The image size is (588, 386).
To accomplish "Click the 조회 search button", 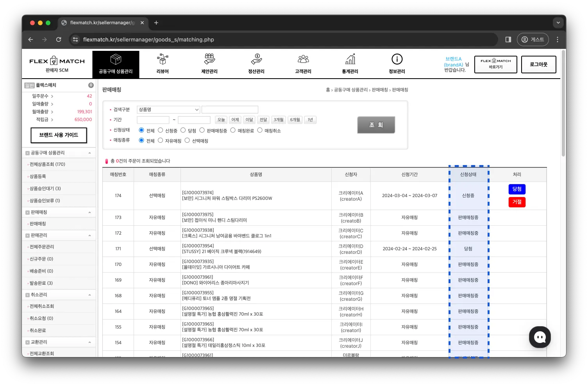I will point(376,125).
